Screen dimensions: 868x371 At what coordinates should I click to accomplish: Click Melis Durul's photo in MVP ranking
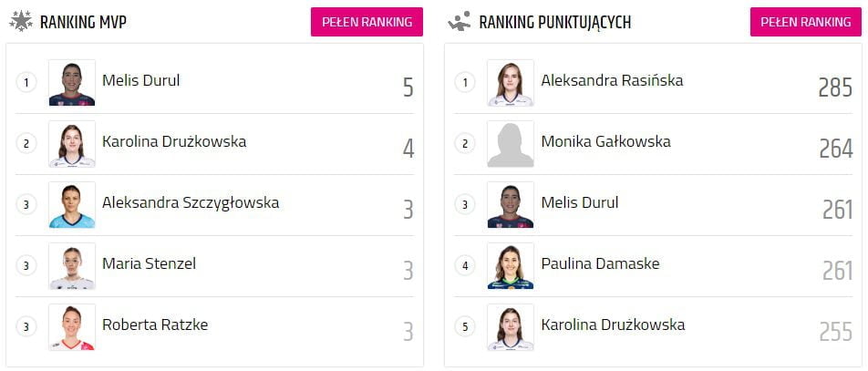72,83
